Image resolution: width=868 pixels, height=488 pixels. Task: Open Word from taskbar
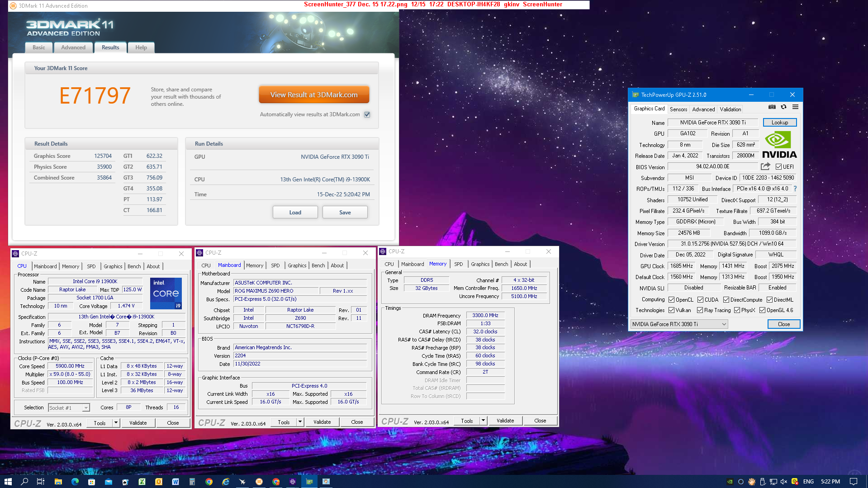pos(175,481)
